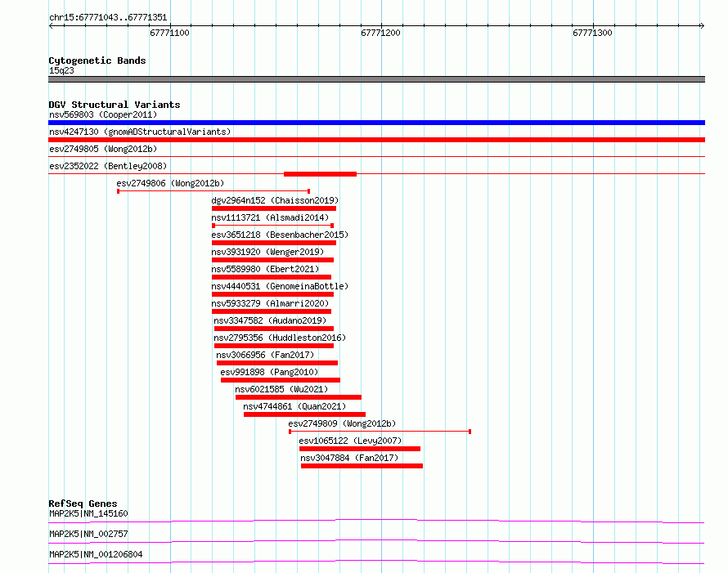Open esv2352022 (Bentley2008) variant label
The image size is (728, 573).
coord(108,166)
